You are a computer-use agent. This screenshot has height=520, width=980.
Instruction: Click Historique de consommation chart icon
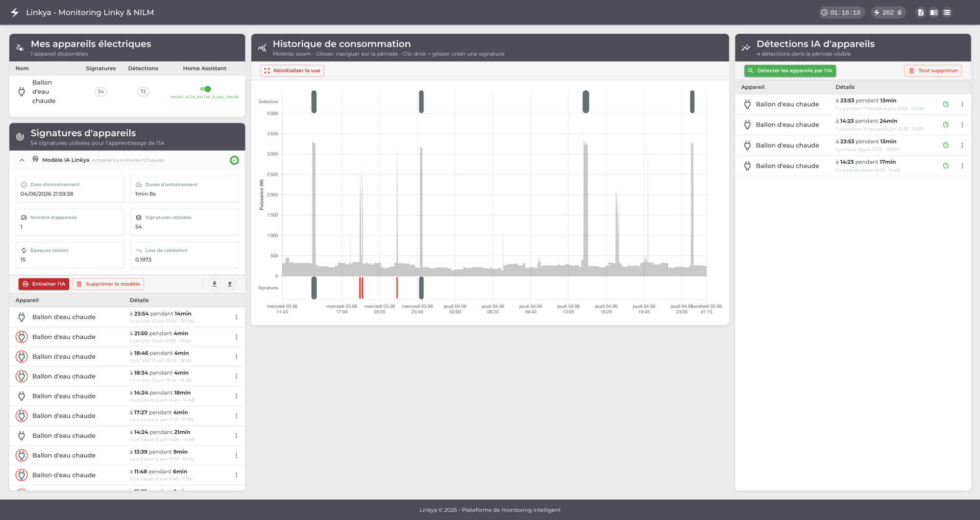click(262, 48)
